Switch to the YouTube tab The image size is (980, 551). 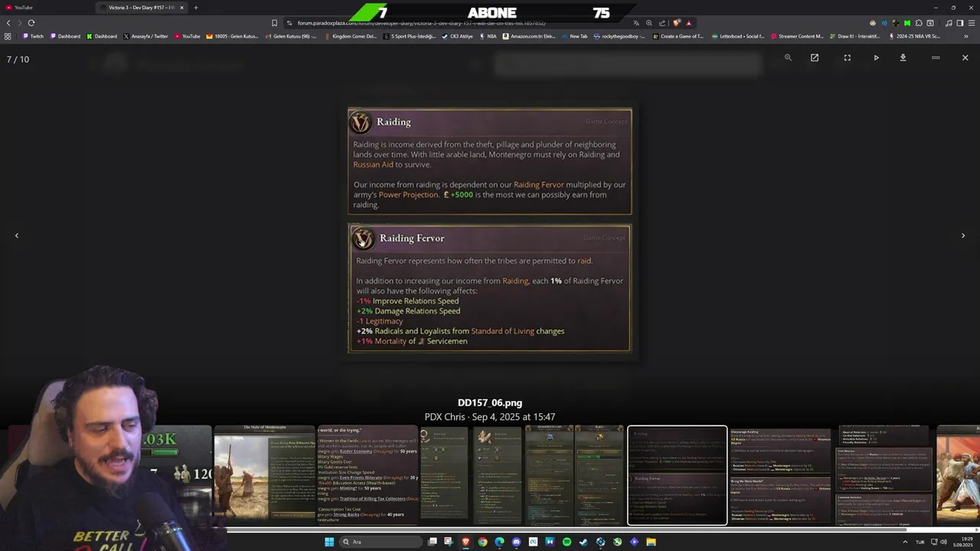tap(47, 8)
